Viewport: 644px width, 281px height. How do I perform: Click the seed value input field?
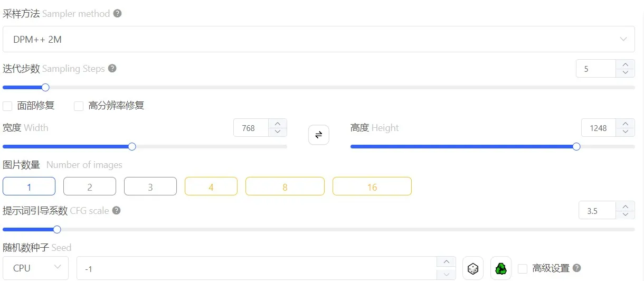coord(257,268)
